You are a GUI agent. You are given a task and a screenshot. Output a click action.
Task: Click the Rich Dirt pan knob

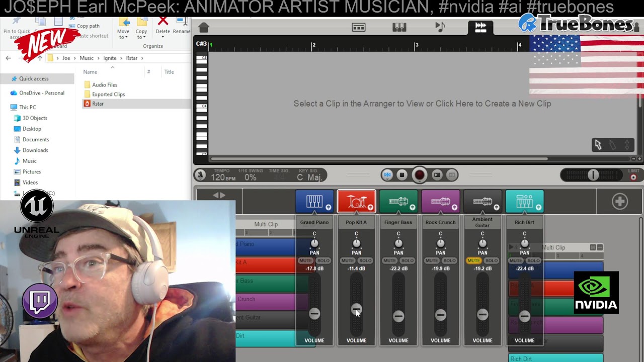coord(524,244)
